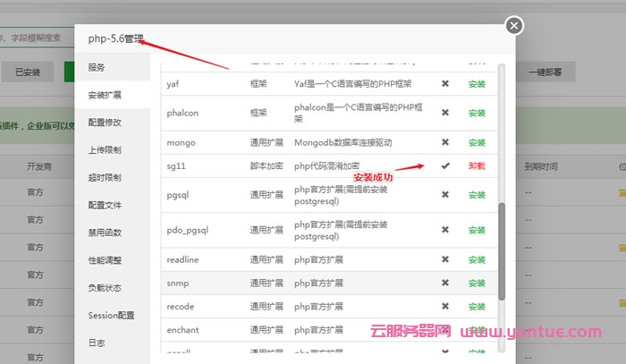The width and height of the screenshot is (626, 364).
Task: Open 配置修改 in the sidebar
Action: pyautogui.click(x=105, y=123)
